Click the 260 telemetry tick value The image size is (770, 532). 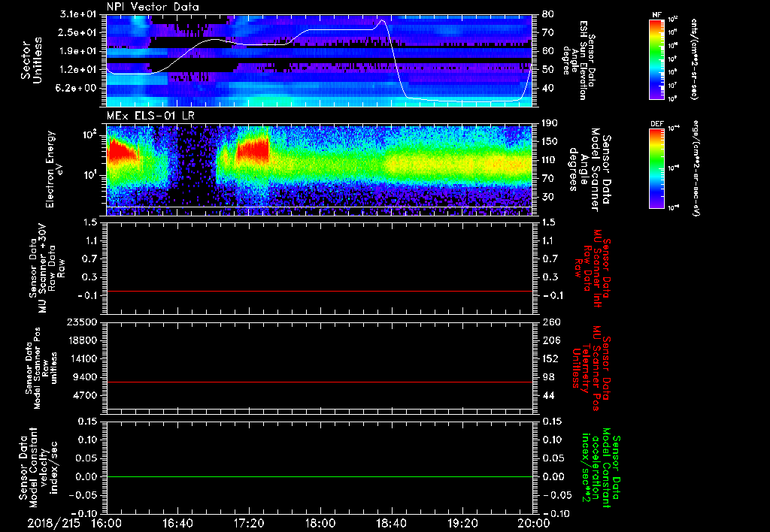tap(550, 322)
